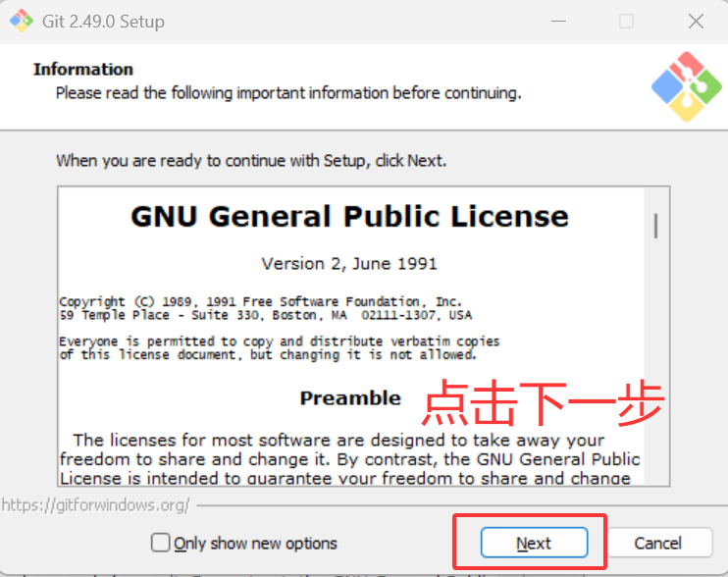This screenshot has width=728, height=577.
Task: Click the disabled maximize button
Action: 626,21
